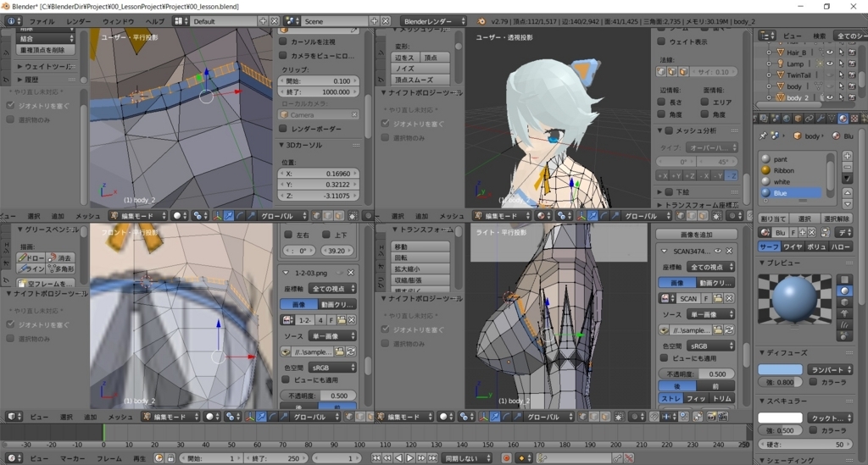
Task: Open the Material properties tab icon
Action: pos(843,119)
